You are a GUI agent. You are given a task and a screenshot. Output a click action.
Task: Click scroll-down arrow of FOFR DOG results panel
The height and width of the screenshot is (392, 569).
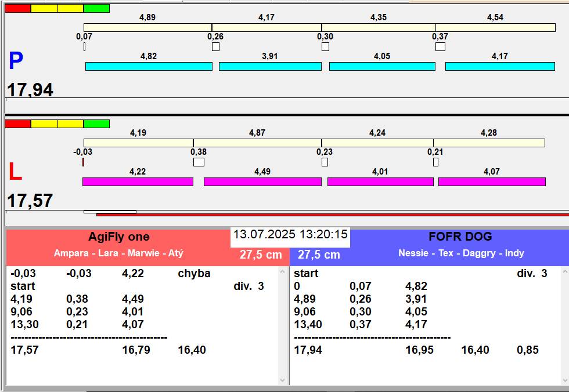click(x=565, y=380)
